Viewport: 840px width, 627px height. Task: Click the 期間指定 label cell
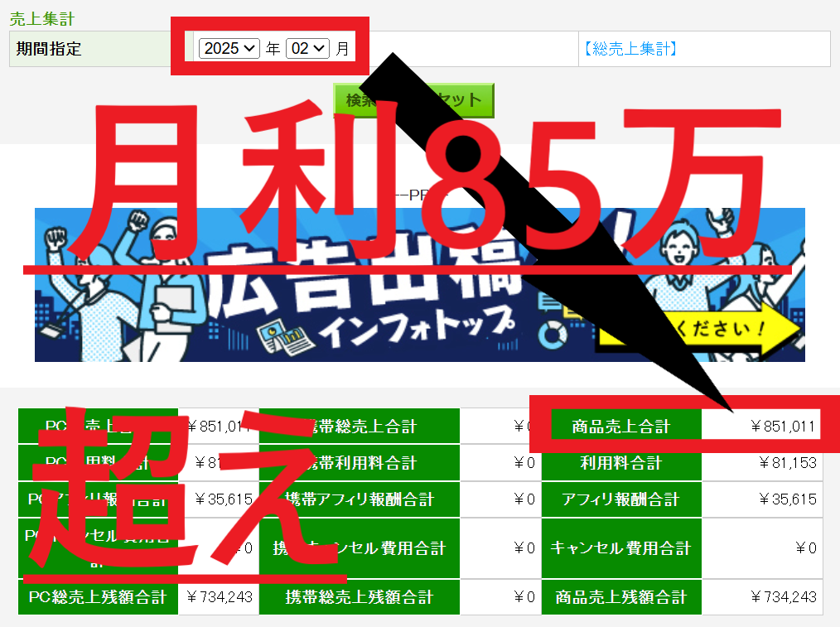coord(50,49)
